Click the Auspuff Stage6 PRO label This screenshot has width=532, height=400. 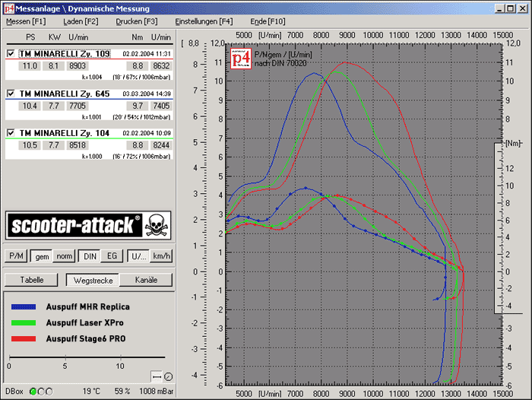tap(86, 339)
